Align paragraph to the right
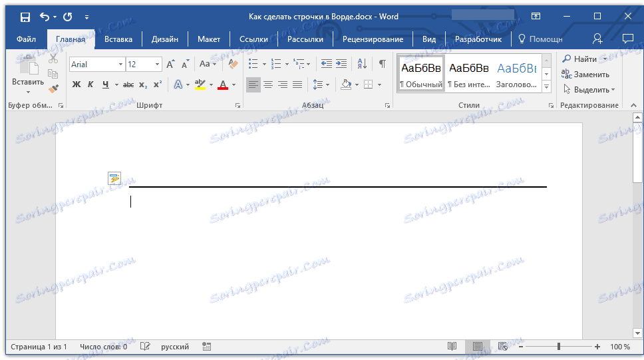 [283, 85]
